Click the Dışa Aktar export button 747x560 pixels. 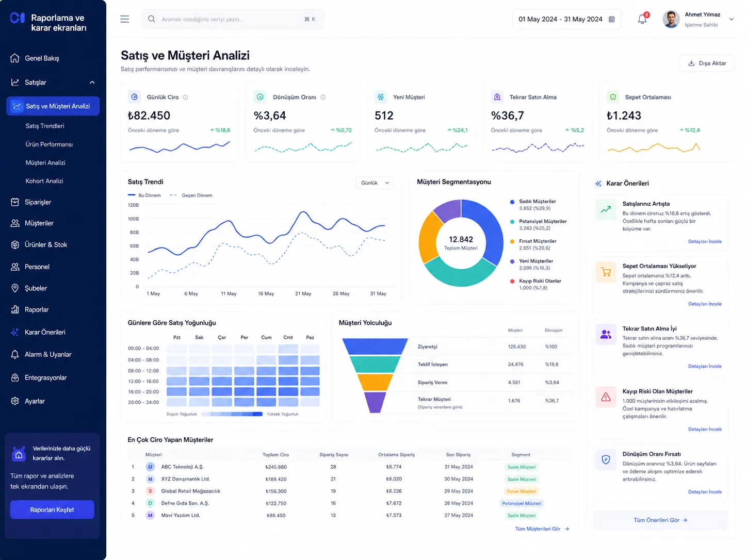pos(707,63)
